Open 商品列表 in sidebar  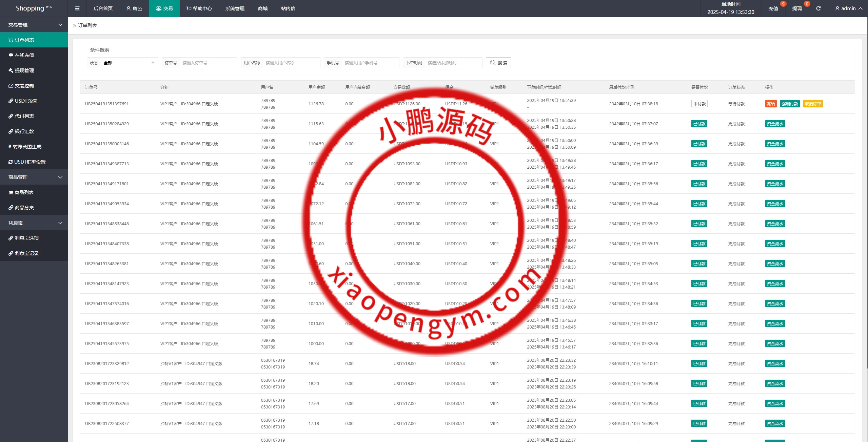(24, 192)
